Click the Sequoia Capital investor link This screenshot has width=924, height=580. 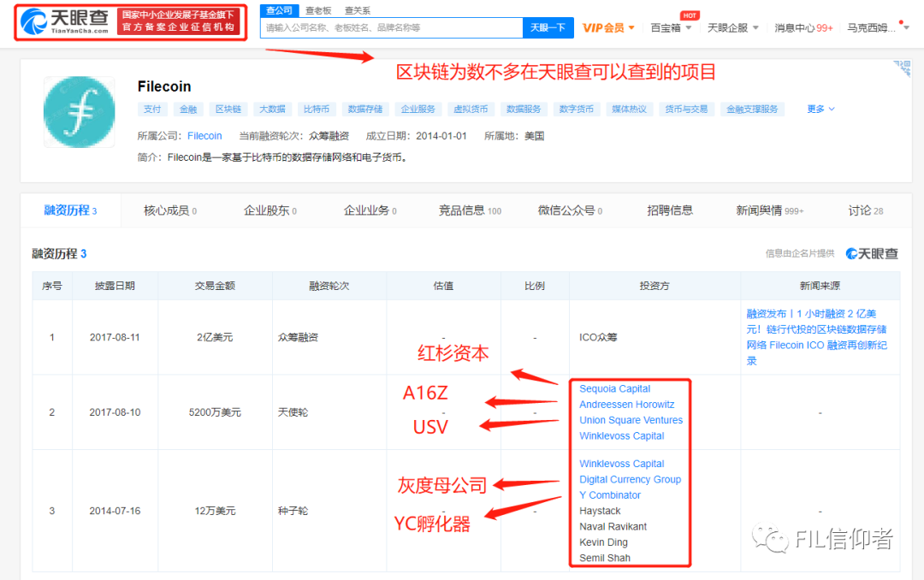tap(614, 388)
